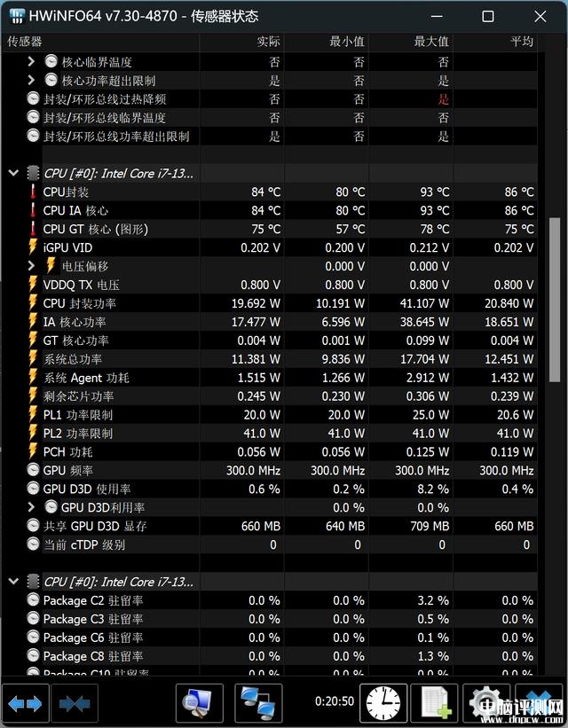Open the networked computers remote icon
The image size is (568, 728).
pyautogui.click(x=258, y=703)
